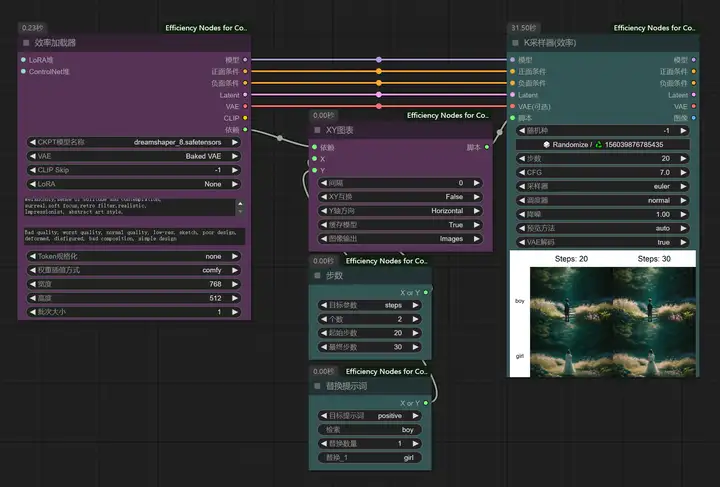Collapse the K采样器(效率) node via its title dot

515,43
